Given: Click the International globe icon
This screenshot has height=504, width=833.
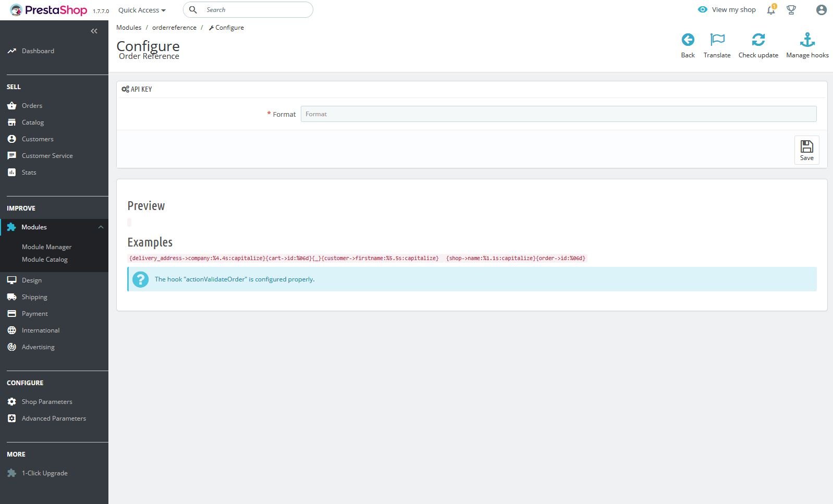Looking at the screenshot, I should tap(11, 330).
